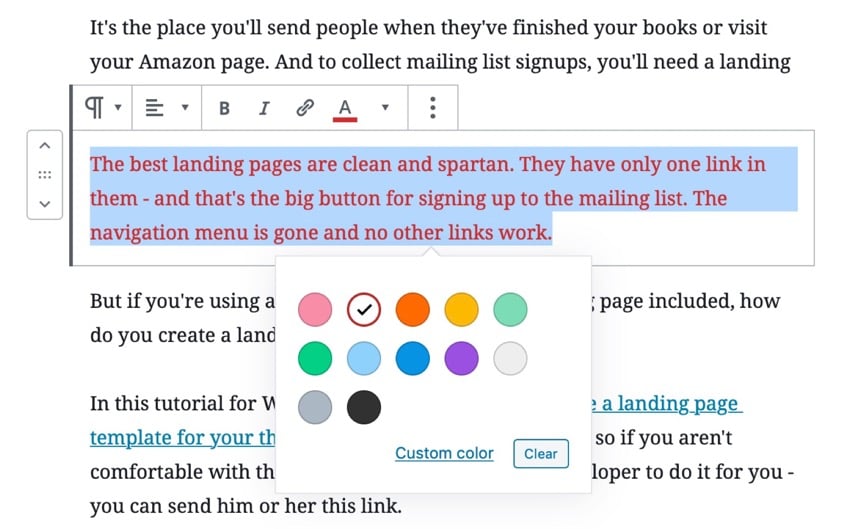850x529 pixels.
Task: Pick the amber yellow color swatch
Action: coord(461,309)
